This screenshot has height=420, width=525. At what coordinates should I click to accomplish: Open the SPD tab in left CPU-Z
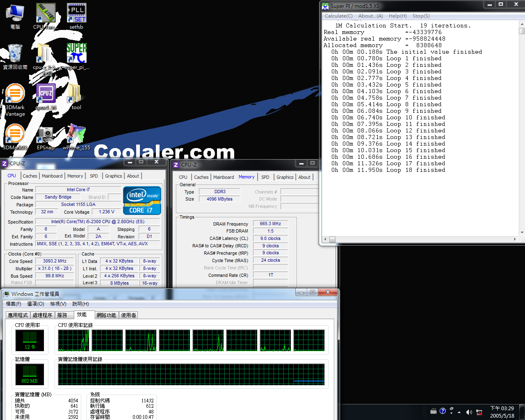click(94, 176)
